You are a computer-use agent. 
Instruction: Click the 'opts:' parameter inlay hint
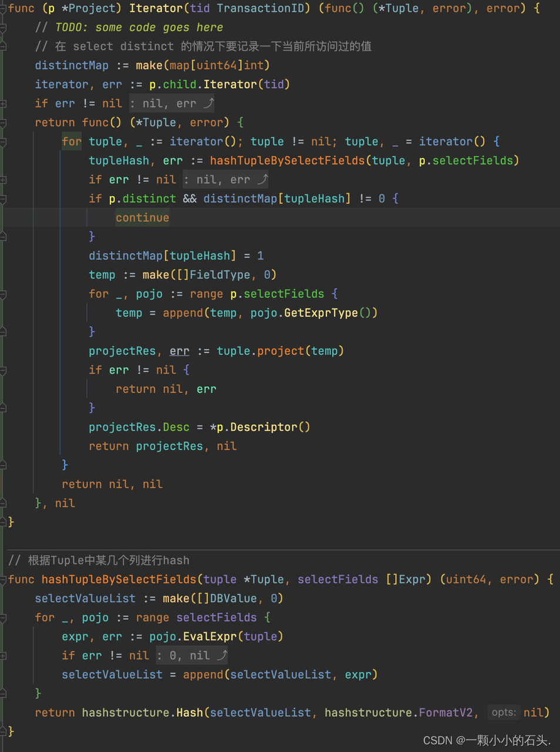[x=504, y=712]
